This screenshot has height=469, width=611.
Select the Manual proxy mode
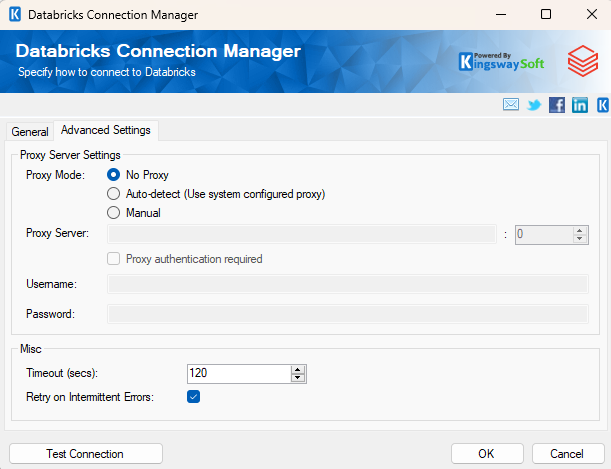point(113,213)
